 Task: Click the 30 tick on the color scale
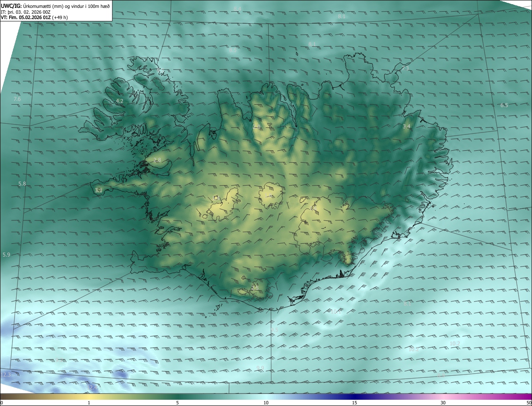click(x=443, y=403)
